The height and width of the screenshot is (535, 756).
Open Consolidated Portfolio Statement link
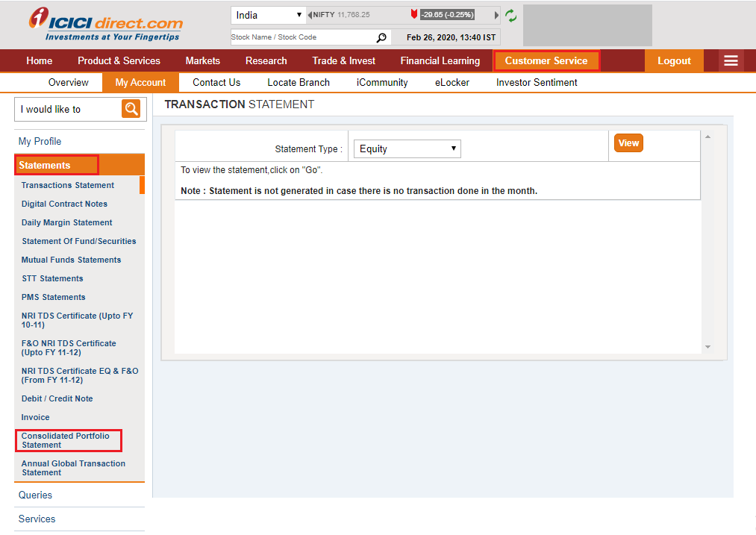(65, 440)
